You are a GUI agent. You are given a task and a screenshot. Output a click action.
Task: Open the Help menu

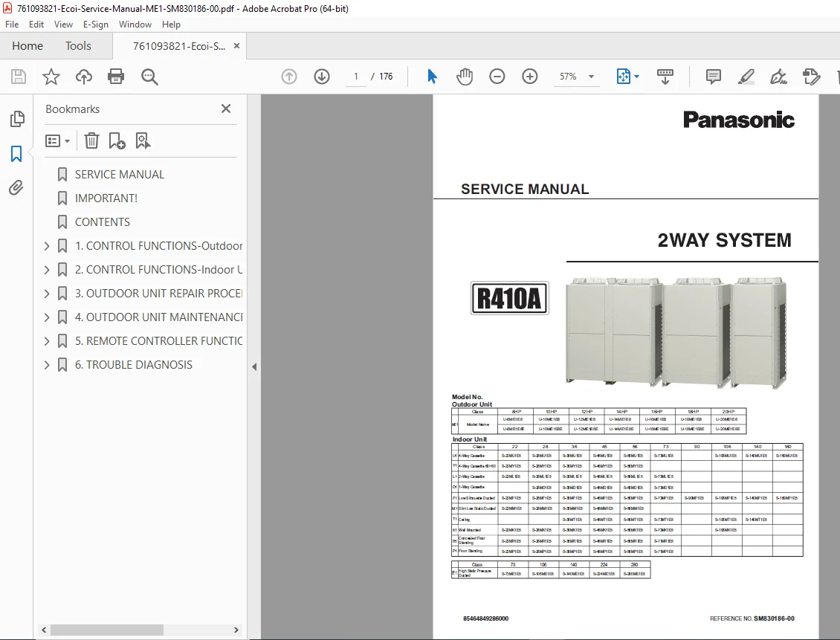click(171, 24)
